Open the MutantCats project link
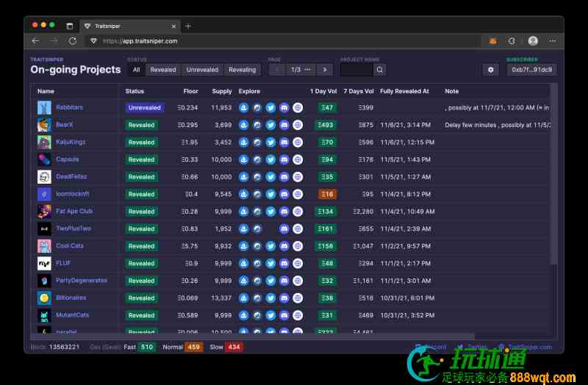588x385 pixels. 73,315
